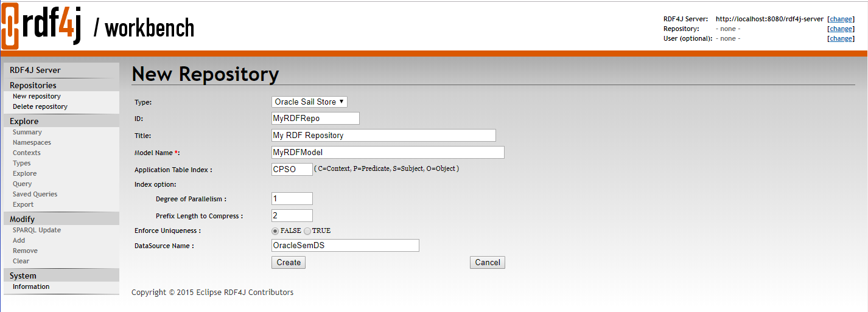The height and width of the screenshot is (312, 868).
Task: Click the Model Name label
Action: (157, 152)
